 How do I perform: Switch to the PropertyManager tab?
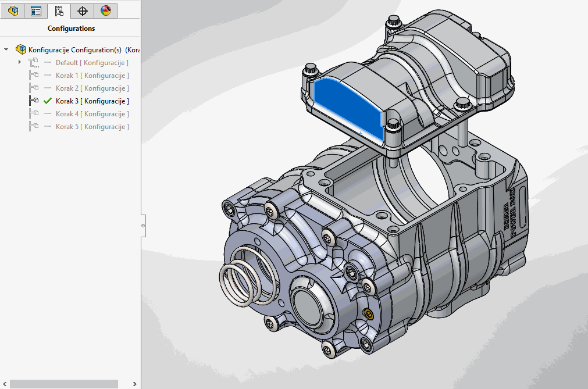pyautogui.click(x=36, y=10)
